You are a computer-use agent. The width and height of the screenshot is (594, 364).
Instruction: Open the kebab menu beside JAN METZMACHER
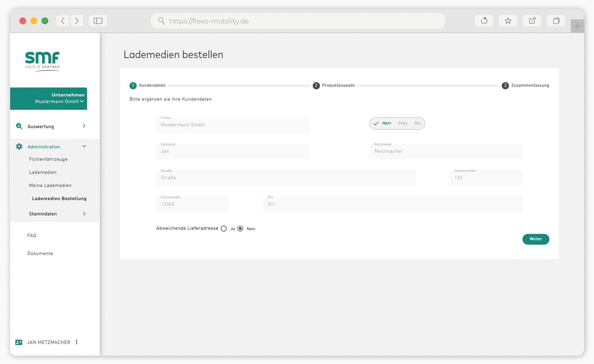point(77,342)
